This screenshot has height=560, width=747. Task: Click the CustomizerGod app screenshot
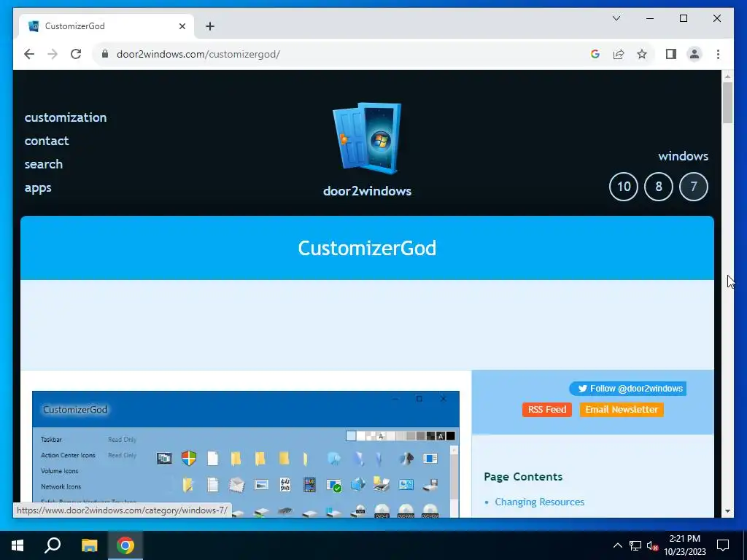point(246,454)
